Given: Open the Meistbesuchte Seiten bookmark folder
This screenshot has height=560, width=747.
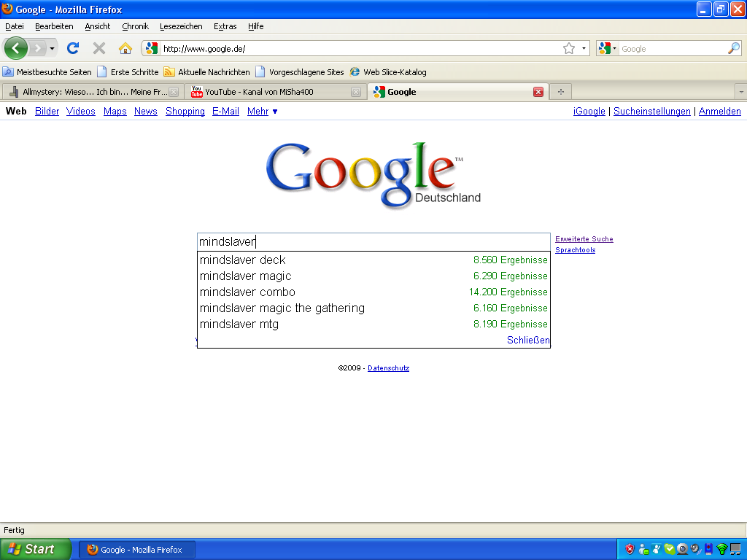Looking at the screenshot, I should click(47, 72).
